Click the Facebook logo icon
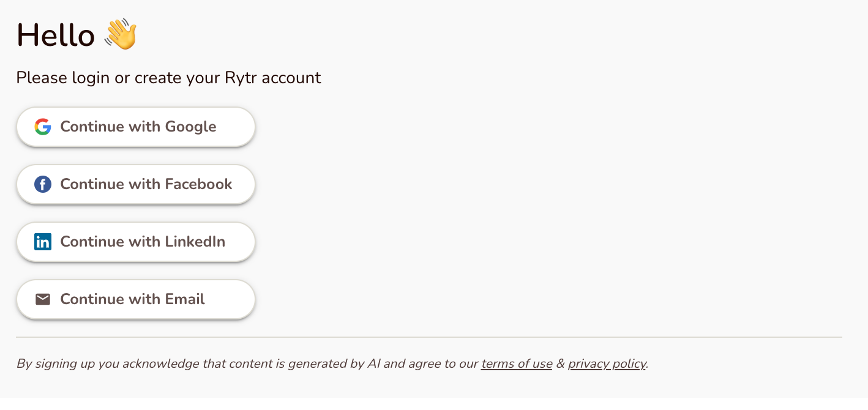This screenshot has width=868, height=410. pyautogui.click(x=43, y=184)
